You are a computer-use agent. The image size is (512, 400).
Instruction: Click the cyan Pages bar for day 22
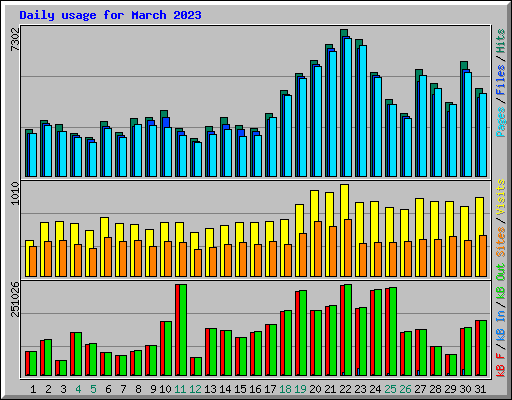[348, 107]
